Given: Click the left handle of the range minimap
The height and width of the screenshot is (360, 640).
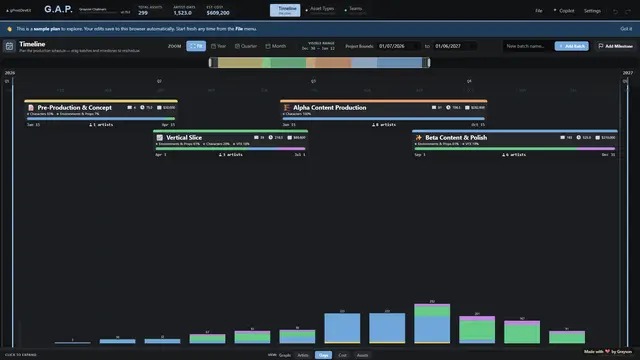Looking at the screenshot, I should tap(210, 62).
